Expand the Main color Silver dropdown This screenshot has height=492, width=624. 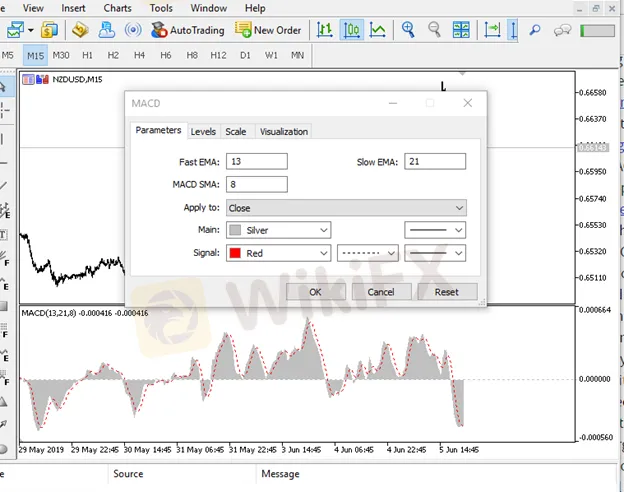tap(279, 230)
